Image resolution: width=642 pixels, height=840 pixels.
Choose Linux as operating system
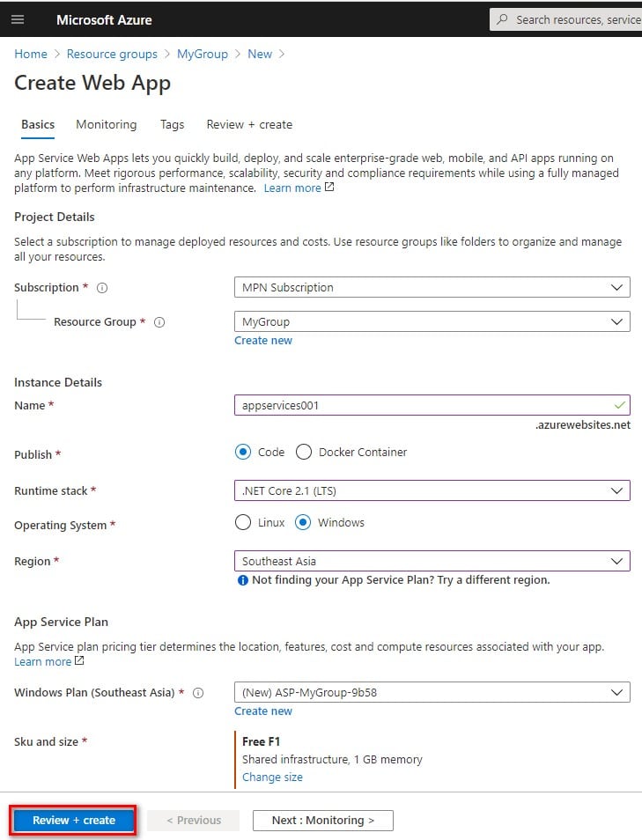243,522
